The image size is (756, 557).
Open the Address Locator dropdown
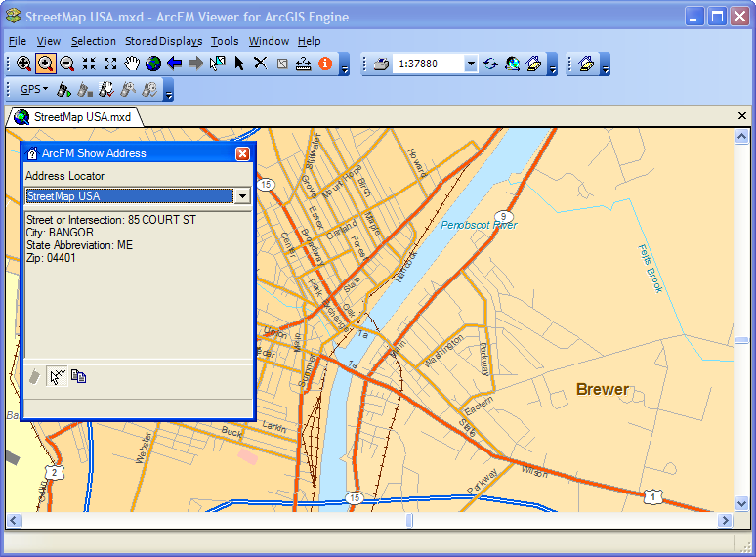(x=241, y=196)
